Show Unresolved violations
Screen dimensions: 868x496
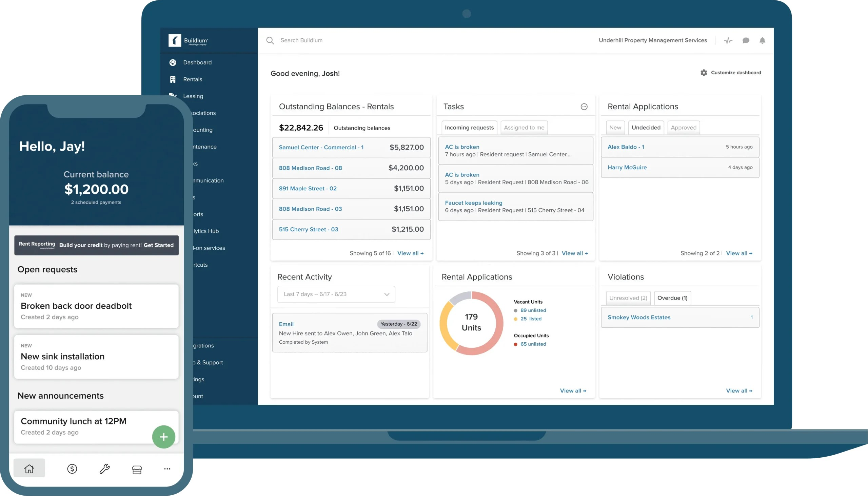click(628, 298)
